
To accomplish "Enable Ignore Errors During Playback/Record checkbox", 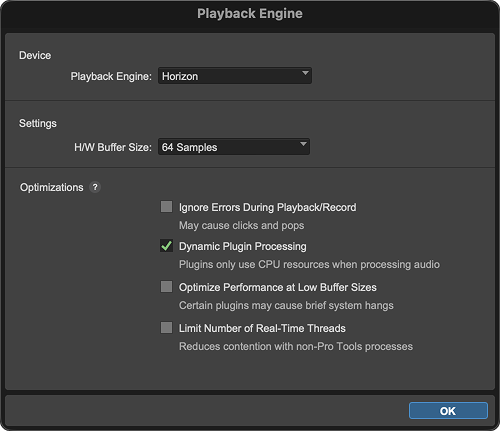I will pos(166,206).
